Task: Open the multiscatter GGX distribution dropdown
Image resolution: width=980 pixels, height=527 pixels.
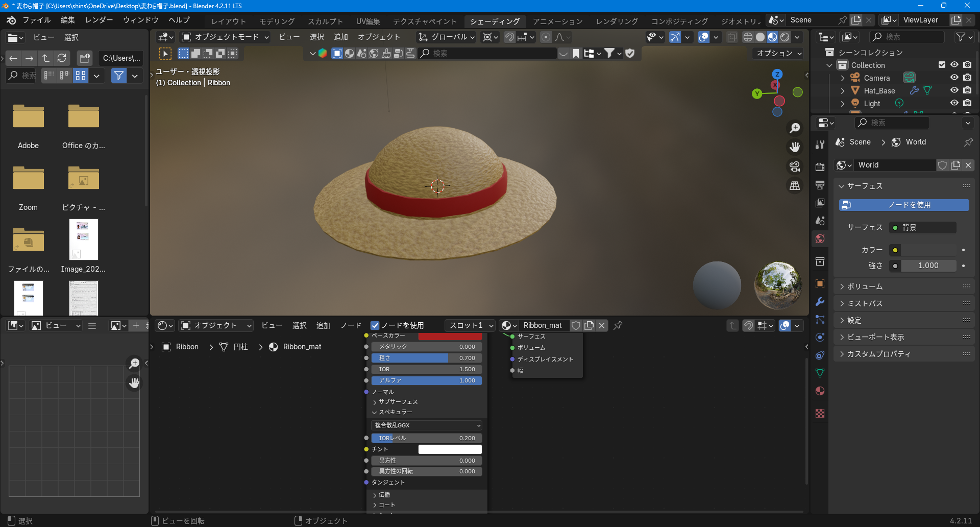Action: point(427,425)
